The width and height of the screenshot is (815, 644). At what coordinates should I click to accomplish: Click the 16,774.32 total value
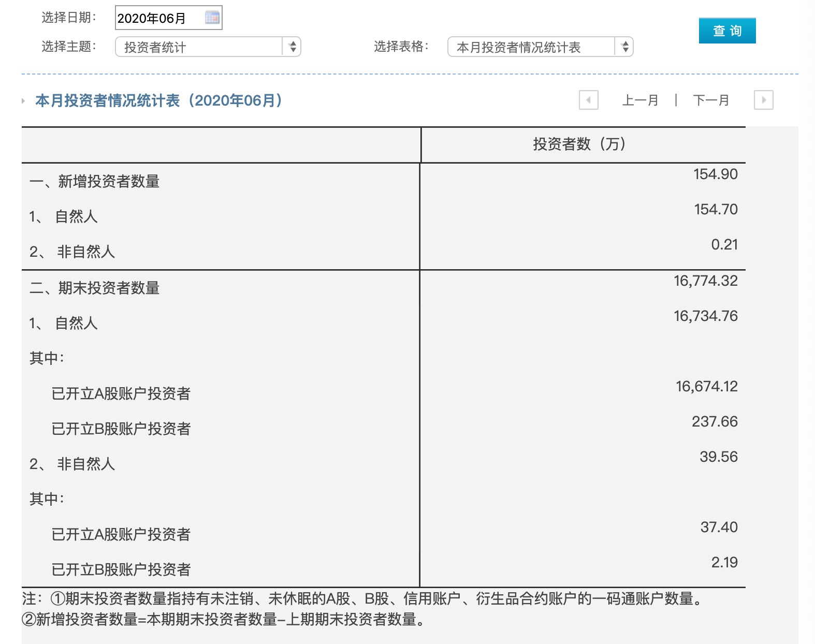point(705,281)
